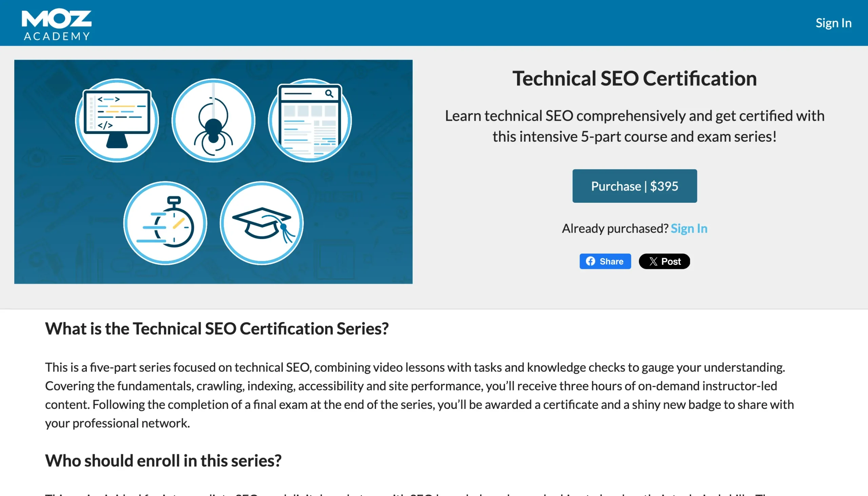Click Sign In beside Already purchased
Image resolution: width=868 pixels, height=496 pixels.
pyautogui.click(x=689, y=228)
